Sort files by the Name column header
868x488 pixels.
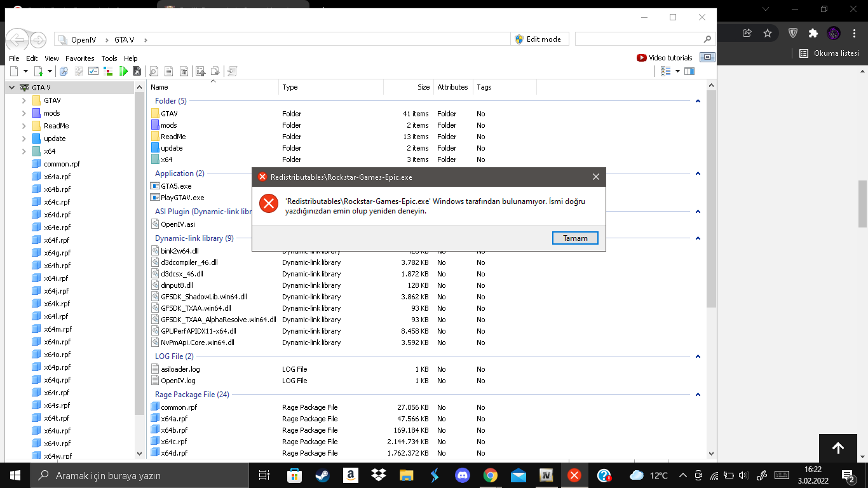click(x=213, y=87)
